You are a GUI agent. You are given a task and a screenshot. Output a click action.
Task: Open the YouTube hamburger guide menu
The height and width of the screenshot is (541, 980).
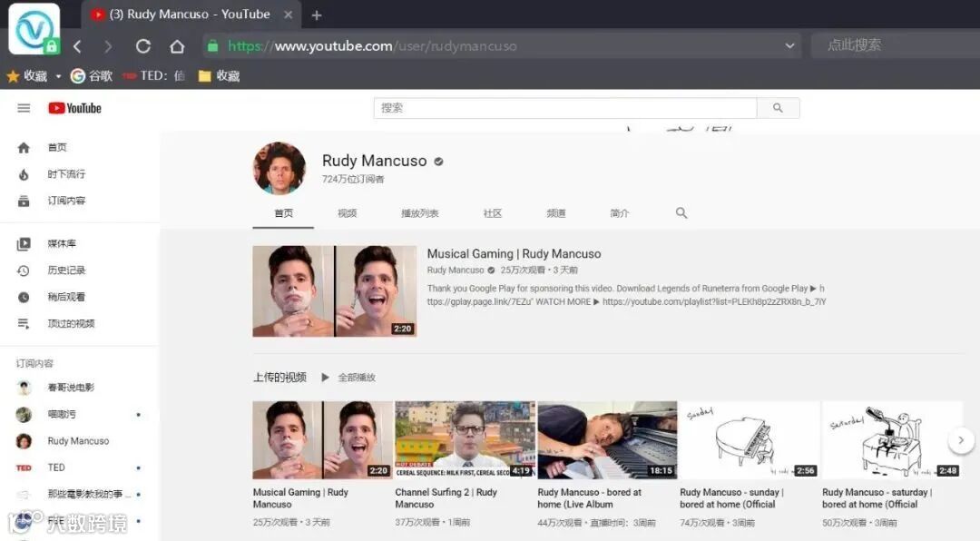[x=24, y=108]
